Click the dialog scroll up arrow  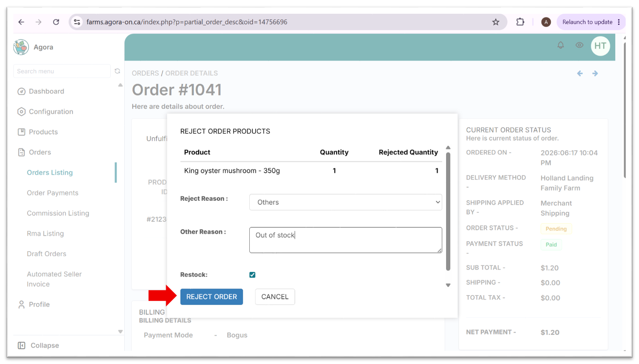click(x=448, y=148)
